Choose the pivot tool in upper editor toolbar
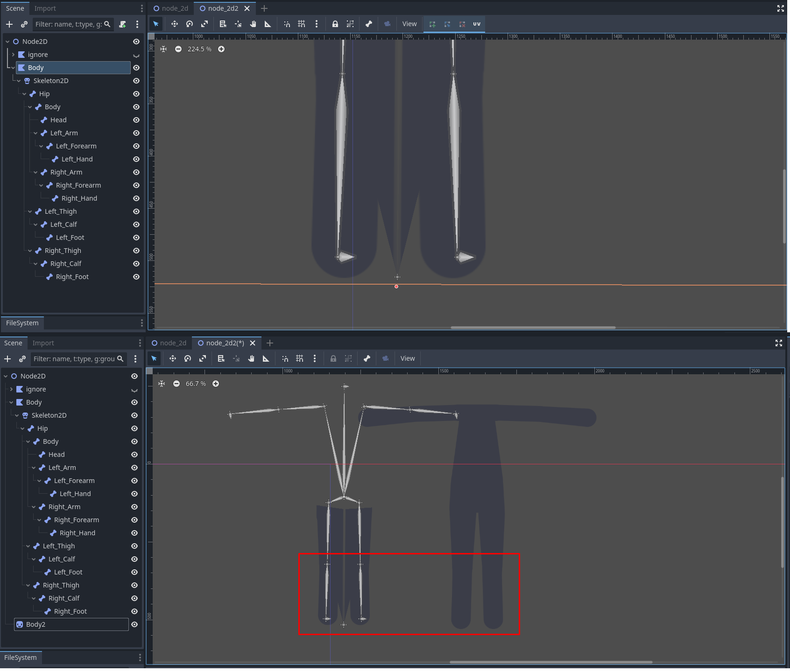This screenshot has height=672, width=790. (x=238, y=24)
